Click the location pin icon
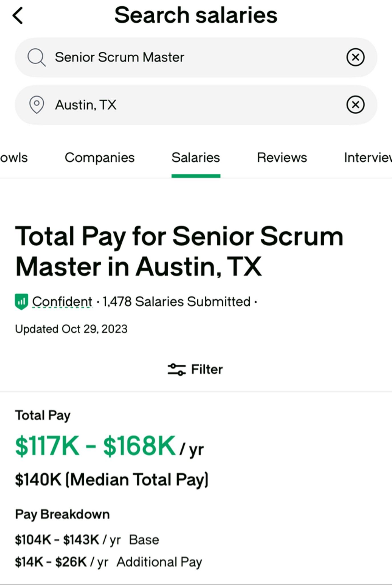 (x=37, y=105)
